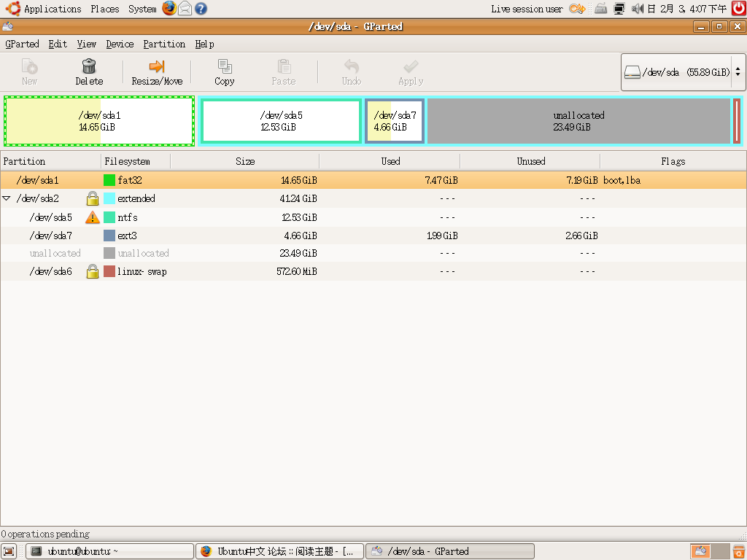
Task: Click the lock icon on /dev/sda6 row
Action: click(x=93, y=271)
